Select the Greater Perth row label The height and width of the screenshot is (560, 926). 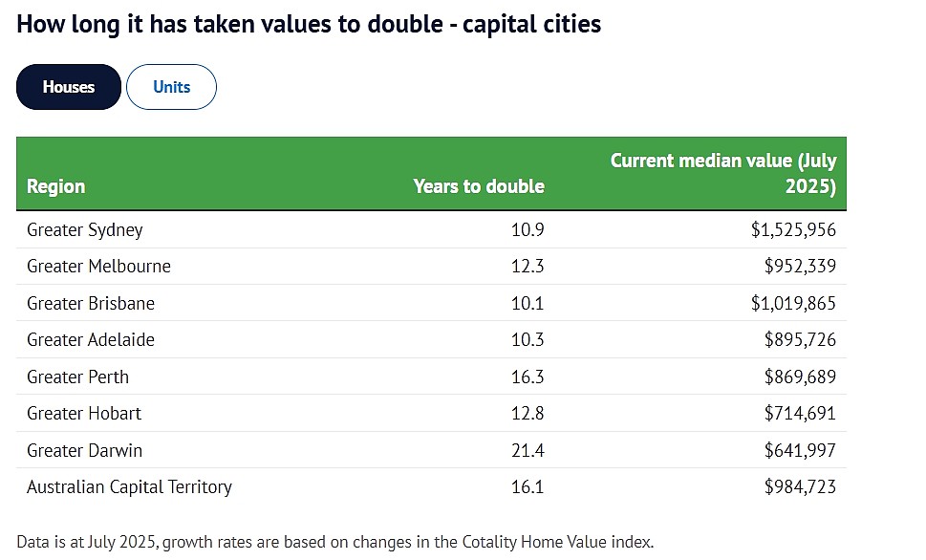click(x=78, y=377)
